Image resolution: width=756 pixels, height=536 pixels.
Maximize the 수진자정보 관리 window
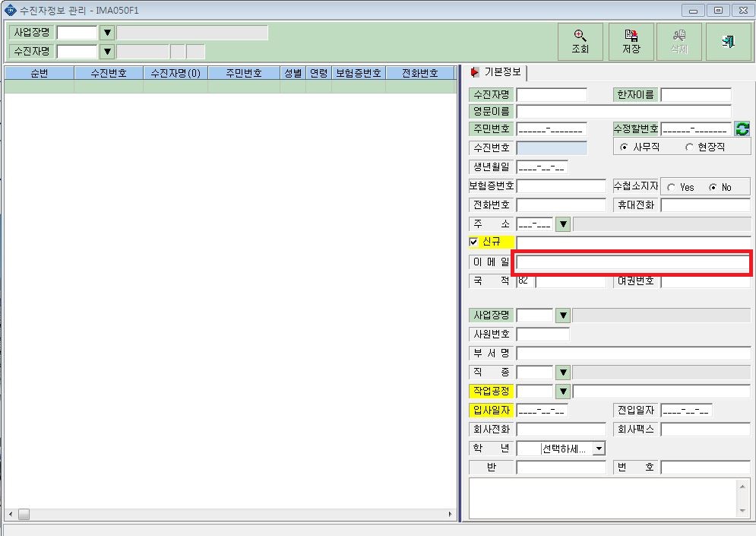click(x=718, y=10)
